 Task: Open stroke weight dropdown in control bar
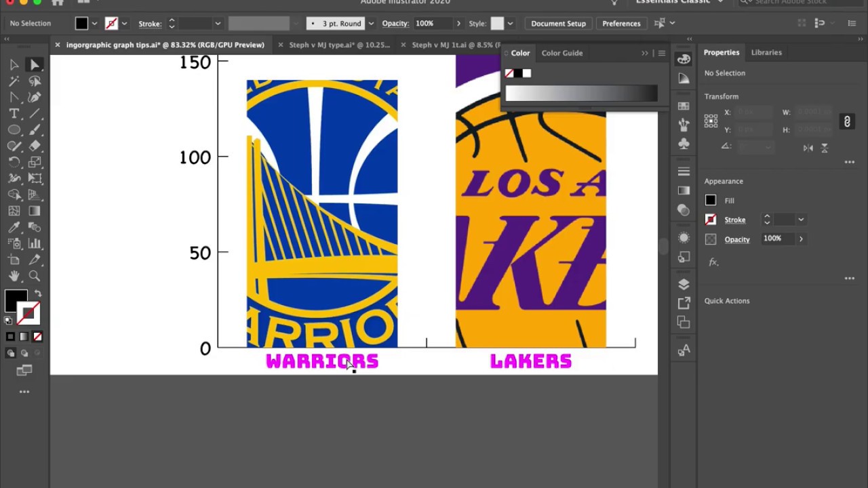(217, 24)
